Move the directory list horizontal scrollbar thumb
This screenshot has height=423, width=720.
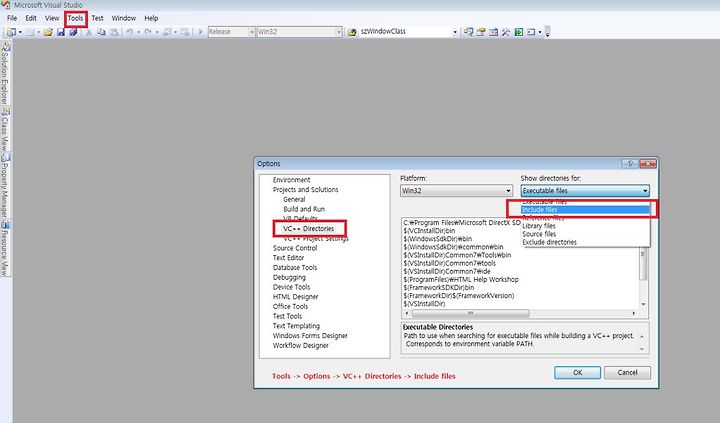[x=470, y=313]
